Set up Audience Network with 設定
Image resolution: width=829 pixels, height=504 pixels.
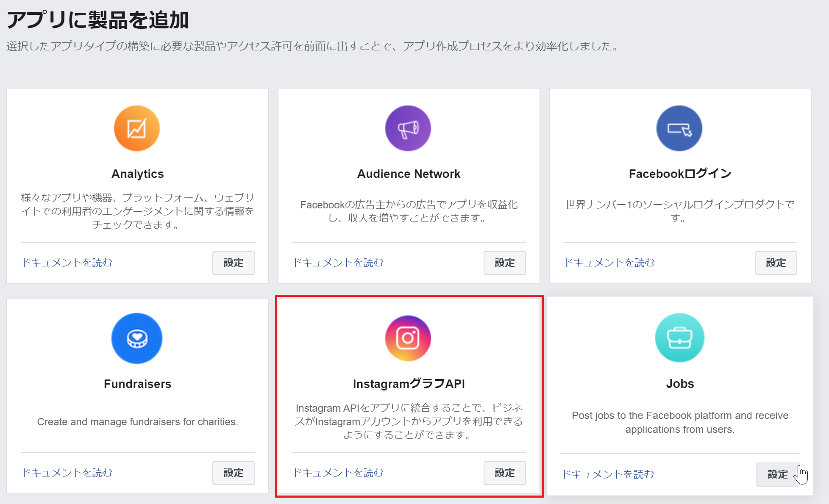click(x=505, y=263)
